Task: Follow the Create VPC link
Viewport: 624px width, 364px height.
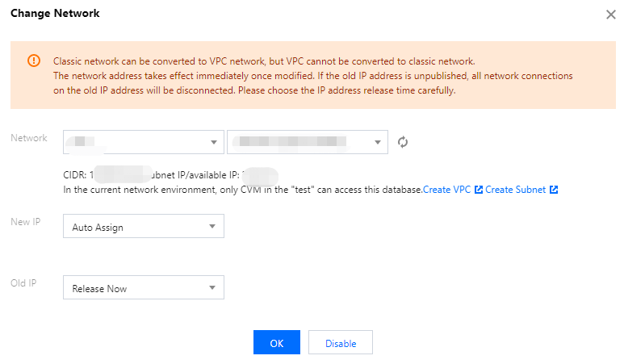Action: click(x=446, y=190)
